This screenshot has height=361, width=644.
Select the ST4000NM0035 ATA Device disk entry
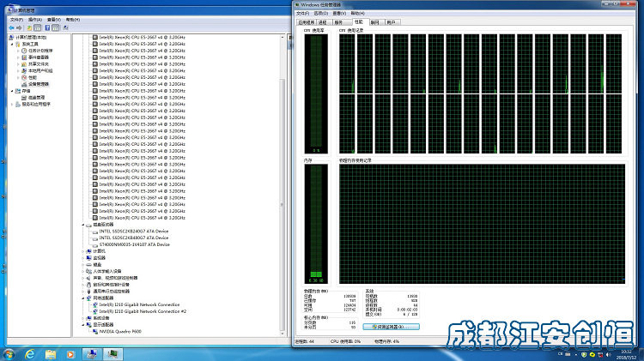(134, 244)
